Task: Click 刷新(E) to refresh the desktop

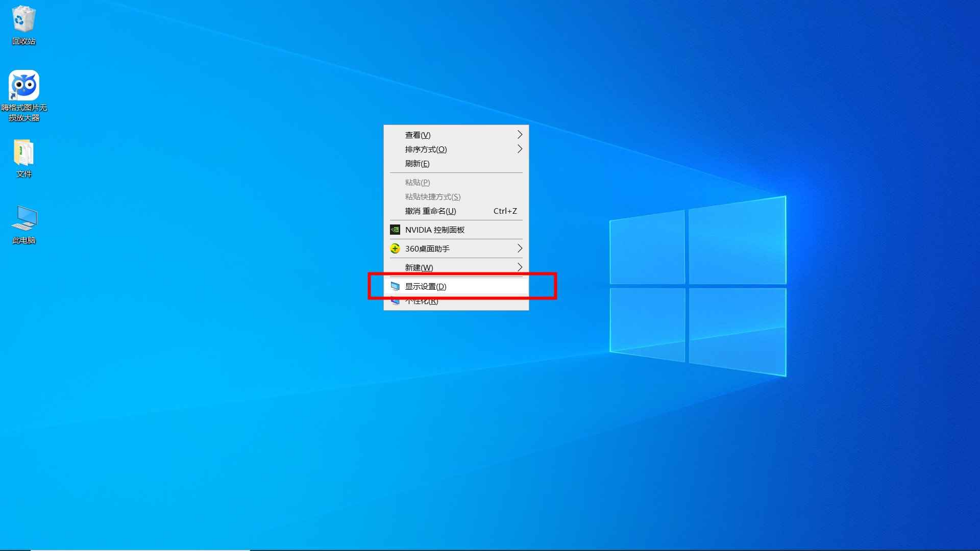Action: click(x=416, y=164)
